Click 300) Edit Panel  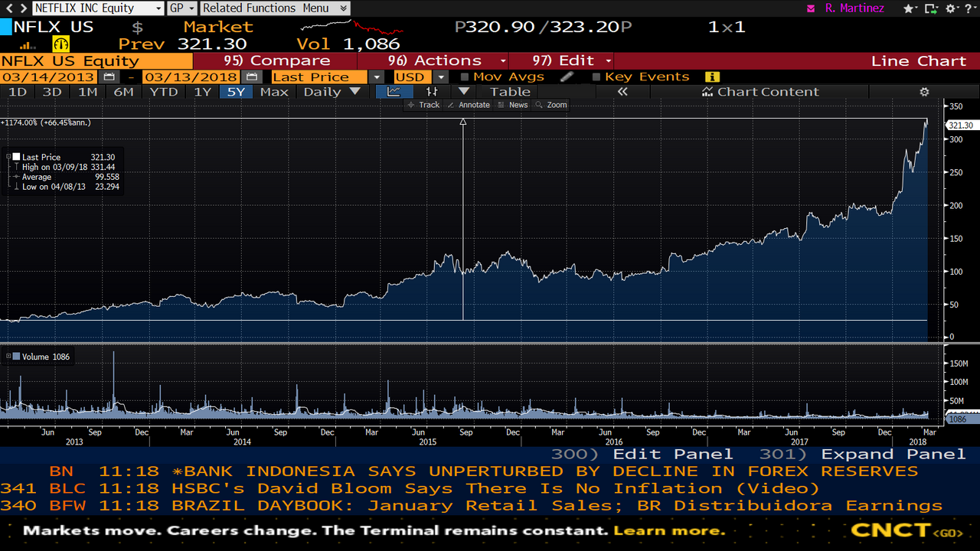[x=642, y=455]
